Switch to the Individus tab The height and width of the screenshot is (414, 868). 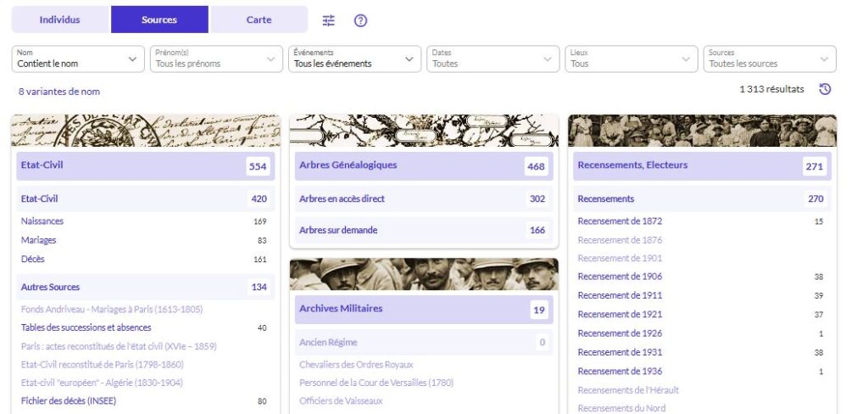(60, 20)
